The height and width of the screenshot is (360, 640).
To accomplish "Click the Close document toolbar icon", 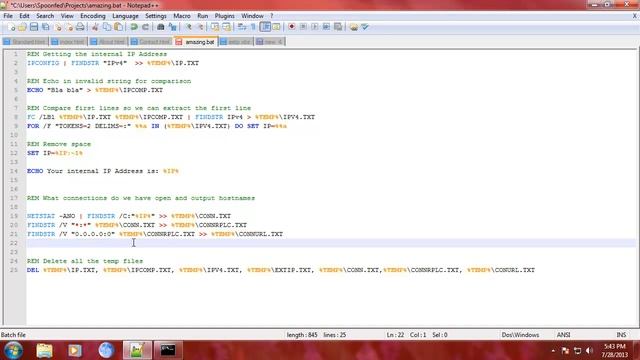I will click(58, 27).
